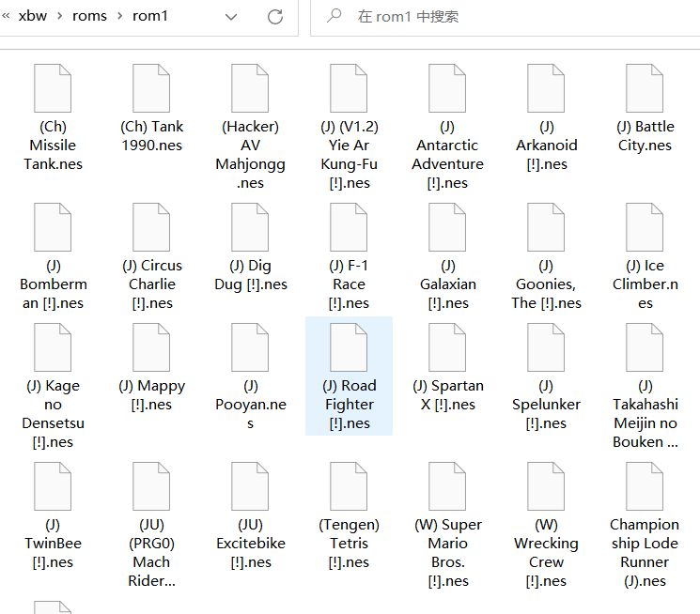Select (J) Kage no Densetsu file icon
Image resolution: width=700 pixels, height=614 pixels.
coord(53,347)
